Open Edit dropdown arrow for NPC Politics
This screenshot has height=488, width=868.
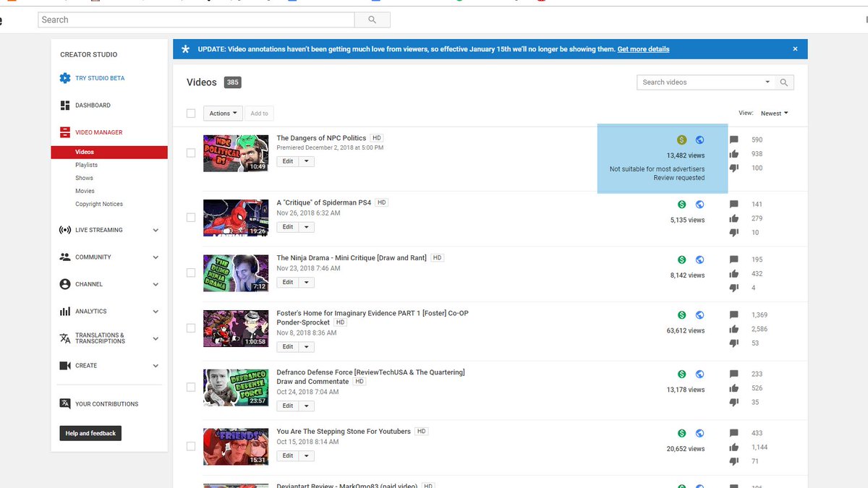307,161
